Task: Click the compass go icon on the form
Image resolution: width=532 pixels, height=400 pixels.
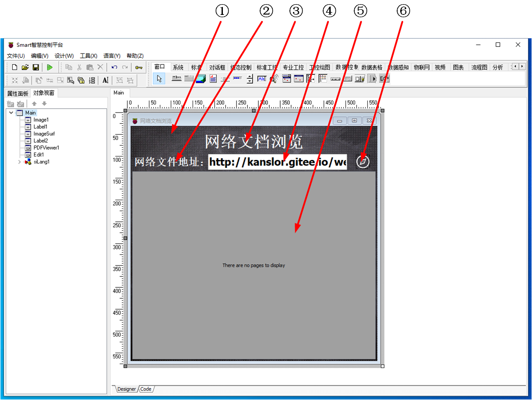Action: point(363,161)
